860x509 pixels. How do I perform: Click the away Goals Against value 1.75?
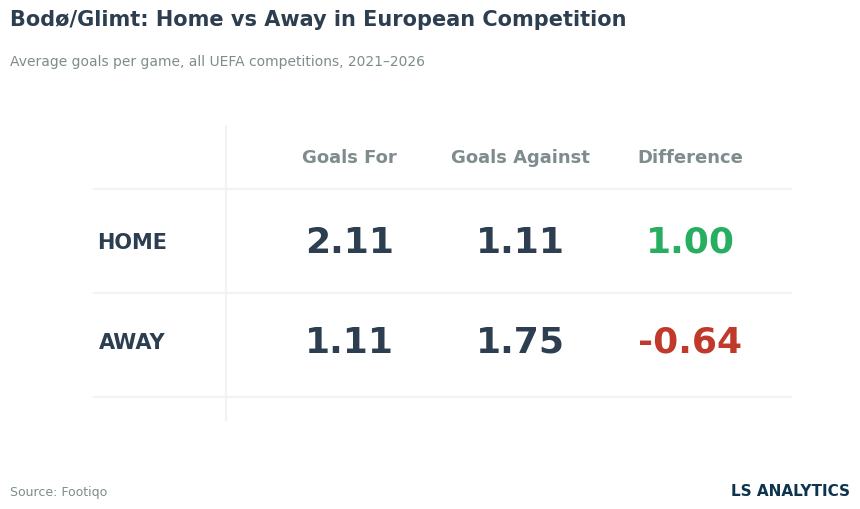pos(520,341)
